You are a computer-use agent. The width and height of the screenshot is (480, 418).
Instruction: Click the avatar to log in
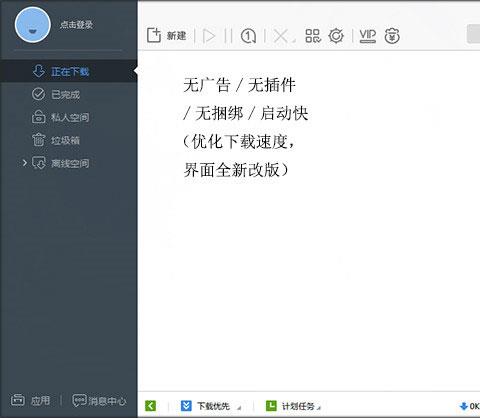pyautogui.click(x=33, y=25)
